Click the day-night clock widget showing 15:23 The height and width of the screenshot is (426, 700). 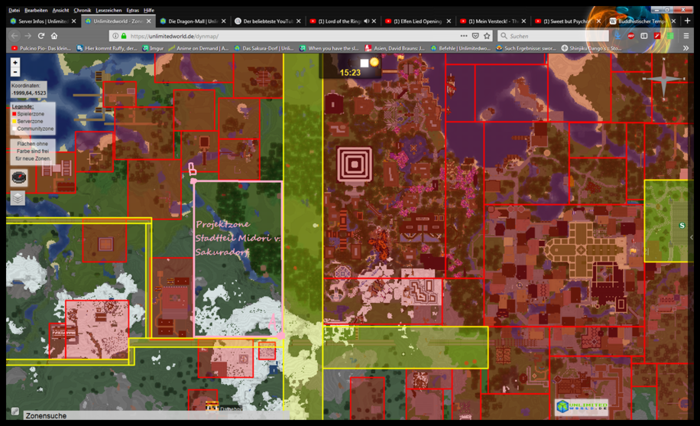[x=350, y=67]
